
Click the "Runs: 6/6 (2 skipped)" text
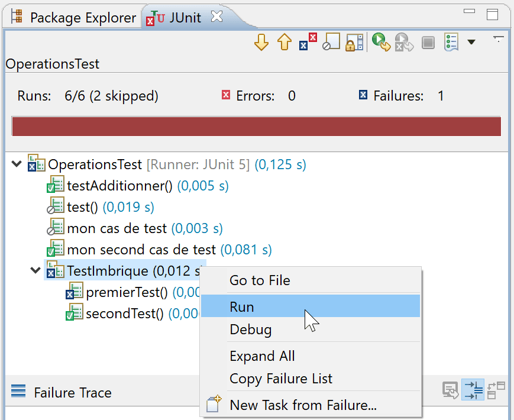point(88,96)
